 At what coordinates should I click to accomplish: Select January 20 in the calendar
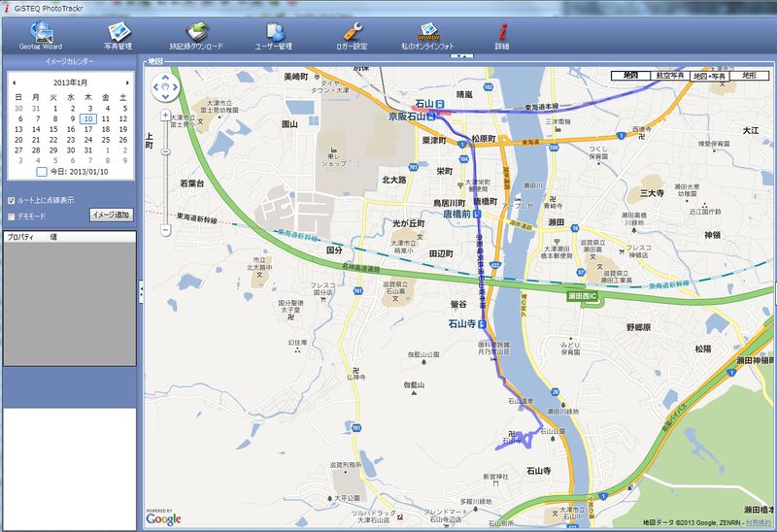[18, 140]
